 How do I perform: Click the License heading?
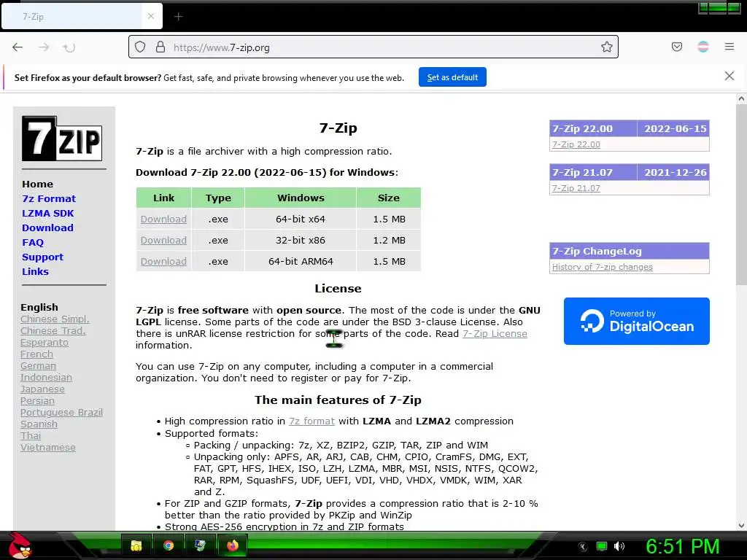tap(338, 288)
